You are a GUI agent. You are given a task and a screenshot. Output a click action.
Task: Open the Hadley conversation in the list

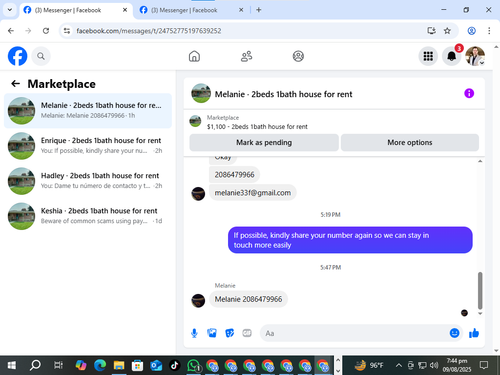click(88, 181)
